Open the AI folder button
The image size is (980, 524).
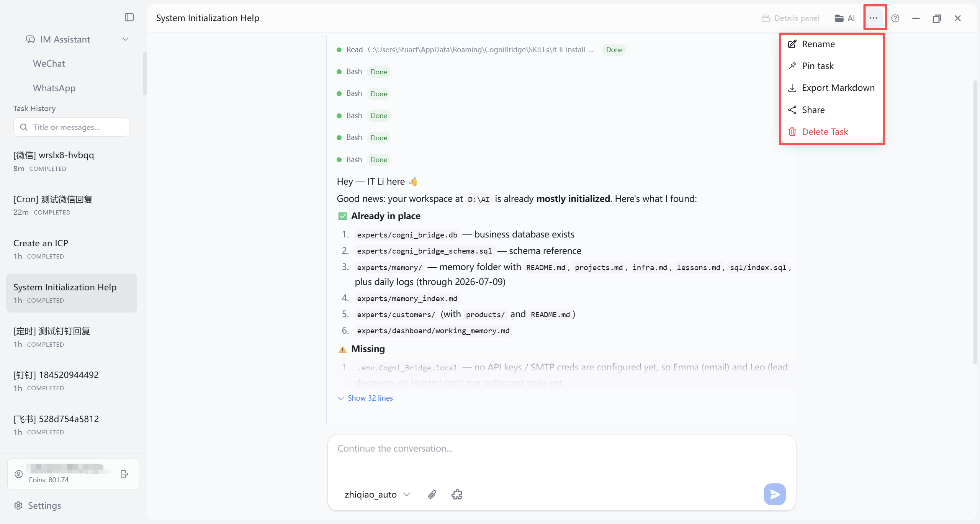point(844,18)
